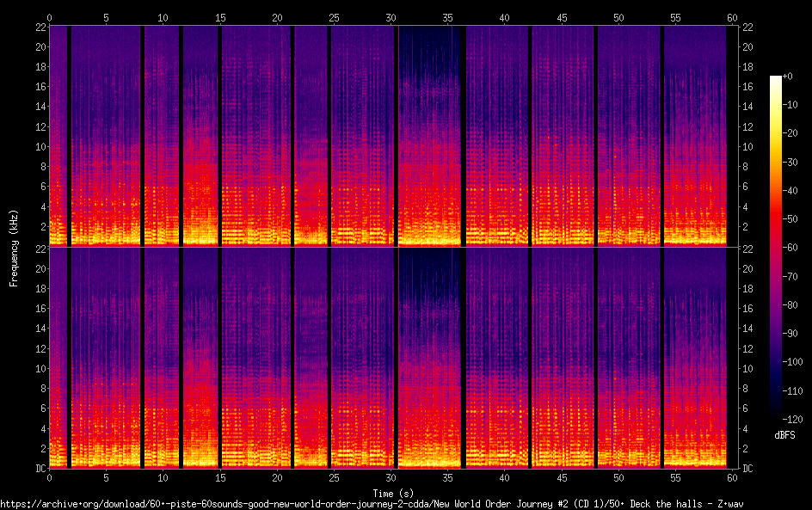The height and width of the screenshot is (510, 812).
Task: Click the "-70" value on the dBFS scale
Action: coord(790,276)
